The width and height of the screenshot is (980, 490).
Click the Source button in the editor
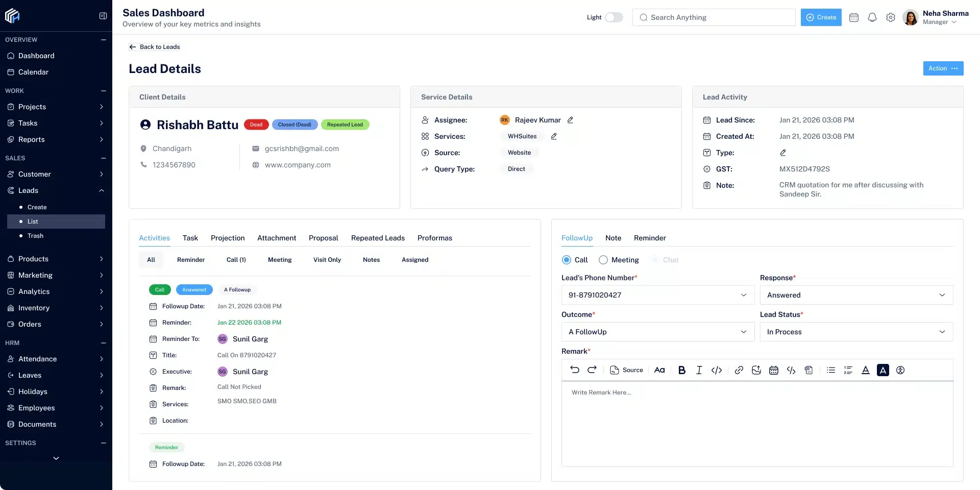pos(627,370)
